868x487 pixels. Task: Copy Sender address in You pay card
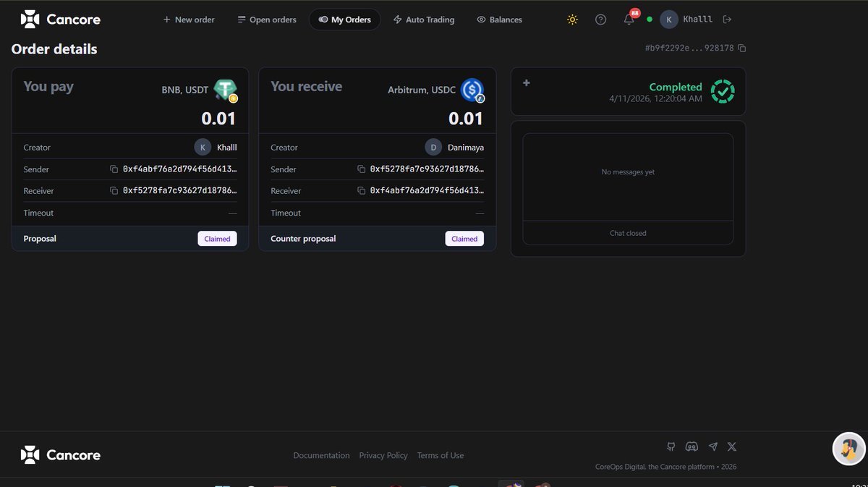coord(114,169)
